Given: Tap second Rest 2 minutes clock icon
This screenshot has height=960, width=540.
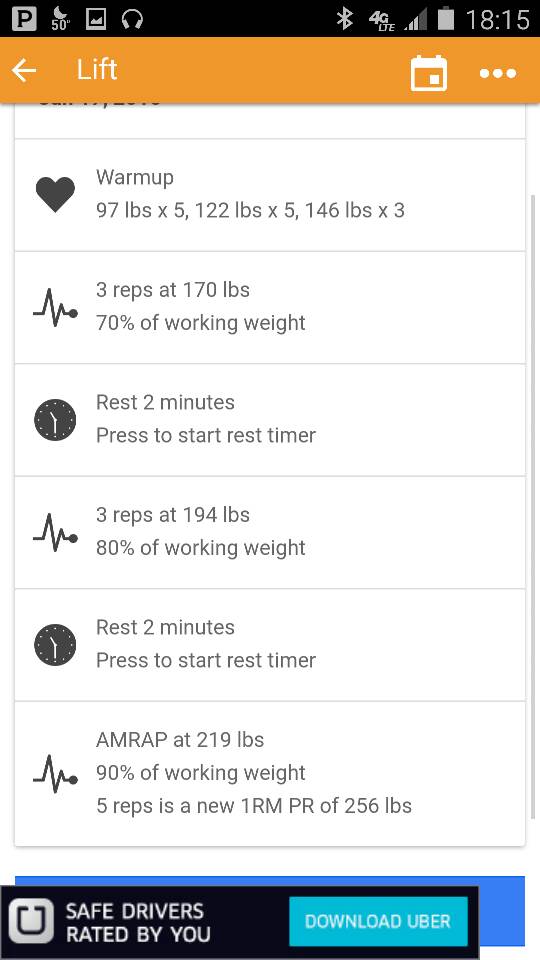Looking at the screenshot, I should pos(55,645).
